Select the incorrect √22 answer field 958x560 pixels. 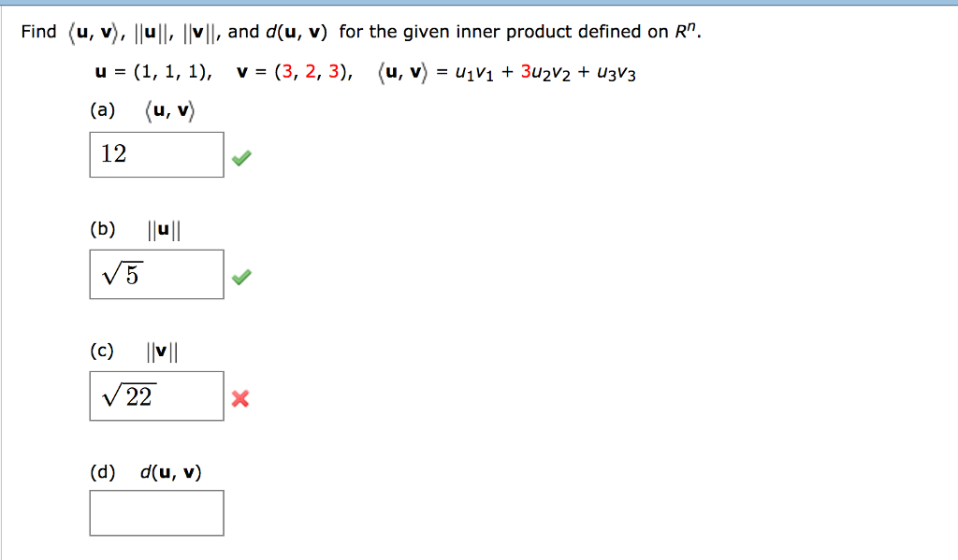coord(156,395)
